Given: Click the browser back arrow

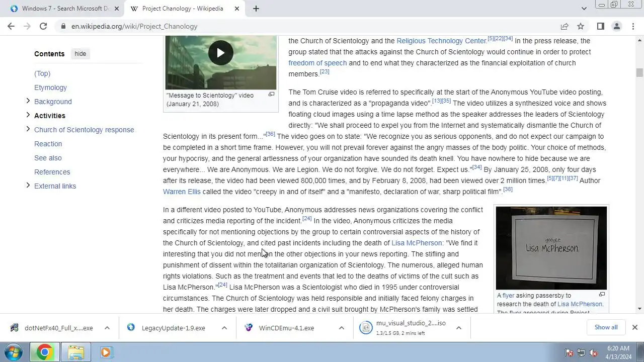Looking at the screenshot, I should pos(11,26).
